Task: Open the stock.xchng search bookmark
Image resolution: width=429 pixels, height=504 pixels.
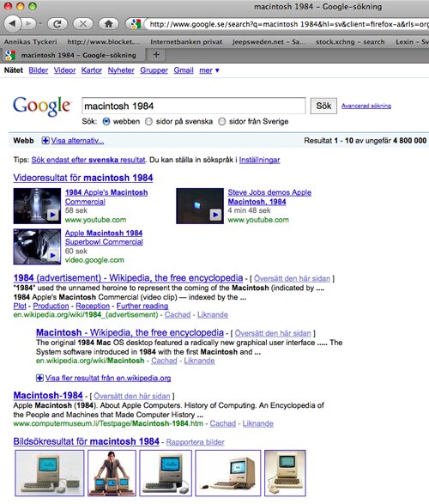Action: [350, 42]
